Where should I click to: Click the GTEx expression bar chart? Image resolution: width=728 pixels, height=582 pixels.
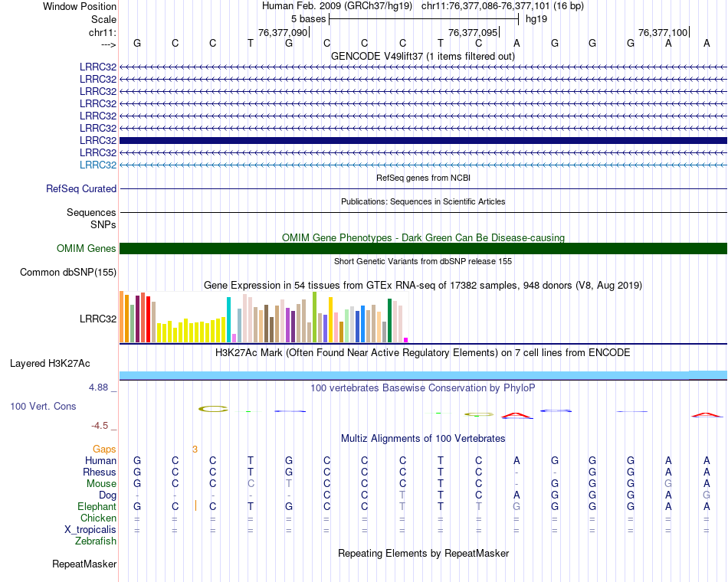264,318
